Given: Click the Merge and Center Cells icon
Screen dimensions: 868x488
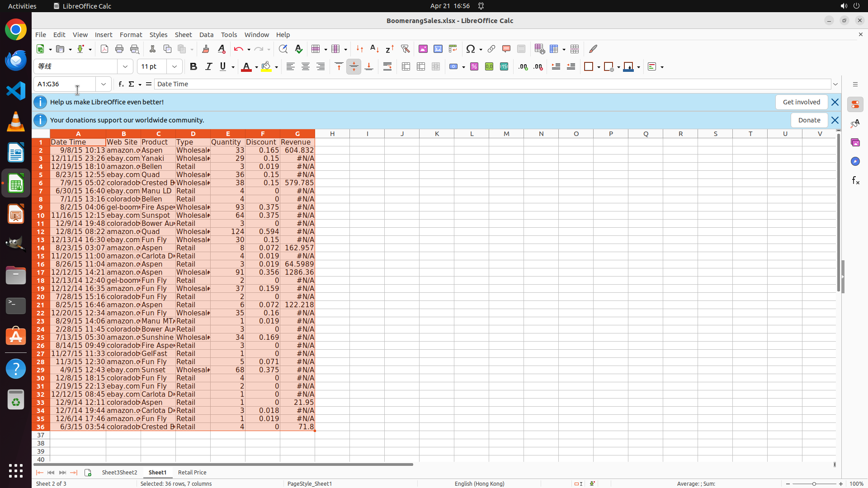Looking at the screenshot, I should (406, 67).
